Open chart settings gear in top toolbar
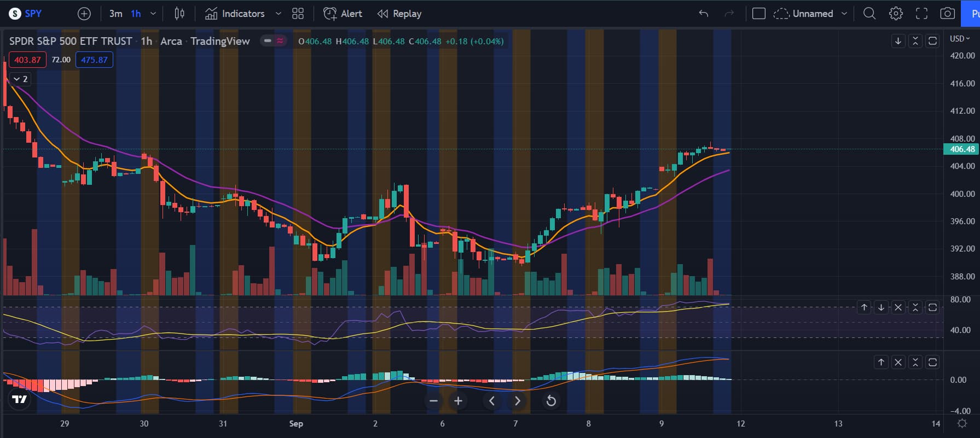Image resolution: width=980 pixels, height=438 pixels. [x=896, y=14]
